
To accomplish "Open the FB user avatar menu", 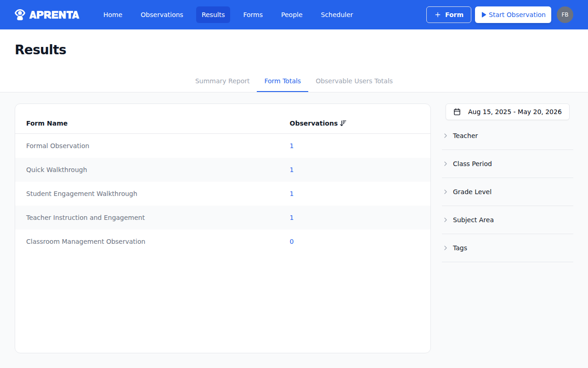I will click(565, 14).
